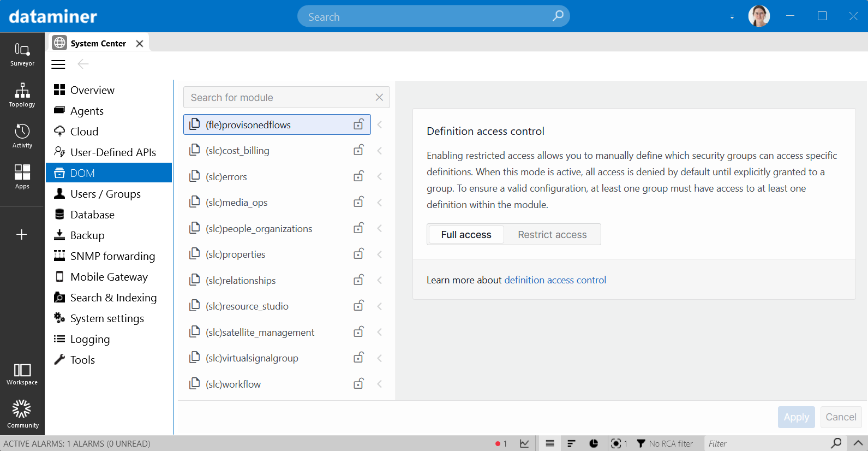Screen dimensions: 868x451
Task: Click the Search for module field
Action: pos(280,98)
